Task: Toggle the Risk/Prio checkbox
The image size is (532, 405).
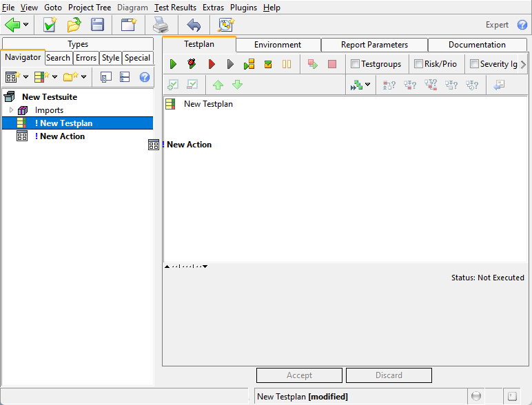Action: [x=418, y=64]
